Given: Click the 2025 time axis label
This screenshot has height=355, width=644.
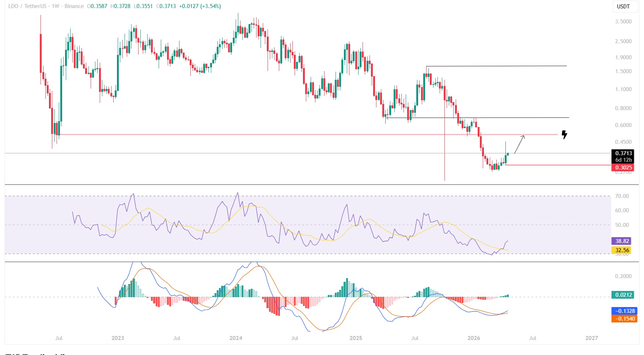Looking at the screenshot, I should pyautogui.click(x=356, y=338).
